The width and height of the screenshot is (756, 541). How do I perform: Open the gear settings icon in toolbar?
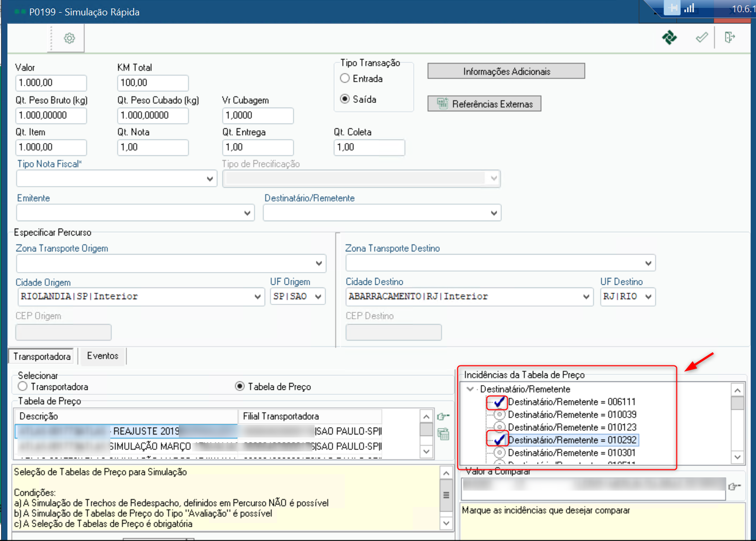69,38
